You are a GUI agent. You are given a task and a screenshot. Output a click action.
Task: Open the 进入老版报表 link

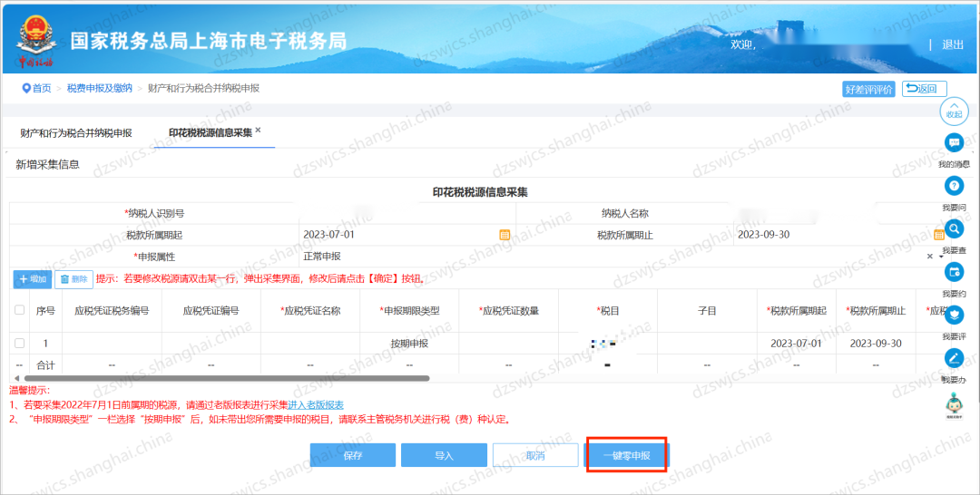coord(316,405)
